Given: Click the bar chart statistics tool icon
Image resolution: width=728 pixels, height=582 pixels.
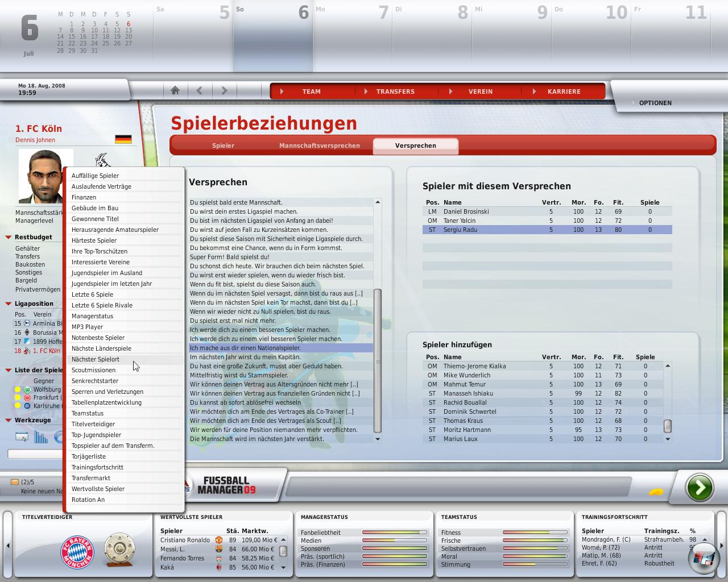Looking at the screenshot, I should [x=41, y=436].
